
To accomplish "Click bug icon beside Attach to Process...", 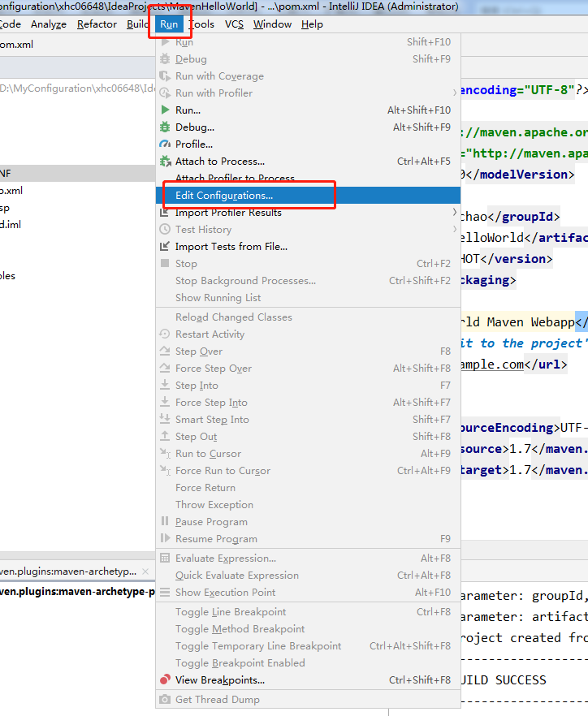I will click(165, 162).
